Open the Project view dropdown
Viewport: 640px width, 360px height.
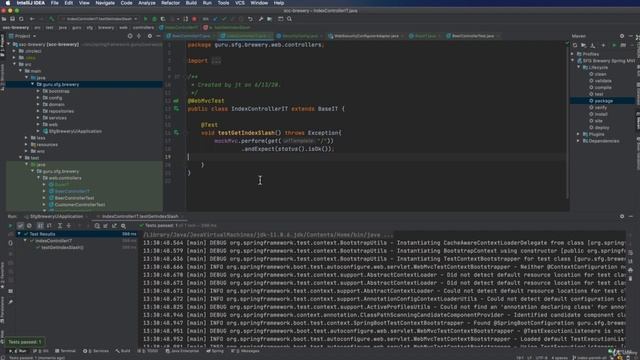point(23,36)
